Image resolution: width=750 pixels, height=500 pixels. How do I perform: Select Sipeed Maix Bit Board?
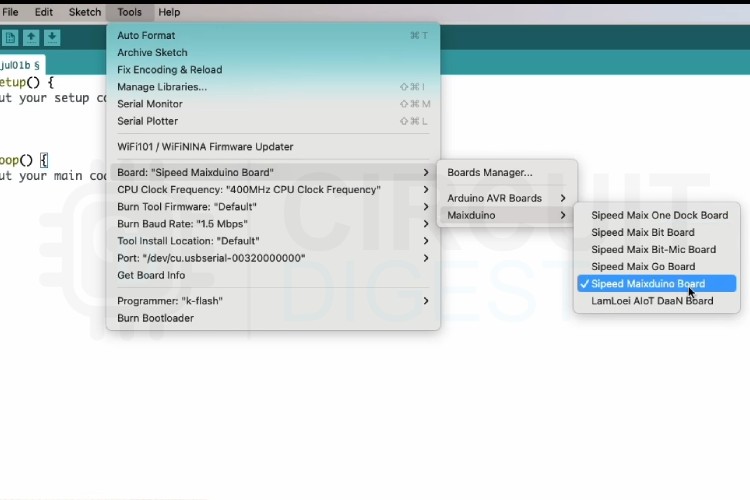pyautogui.click(x=657, y=233)
